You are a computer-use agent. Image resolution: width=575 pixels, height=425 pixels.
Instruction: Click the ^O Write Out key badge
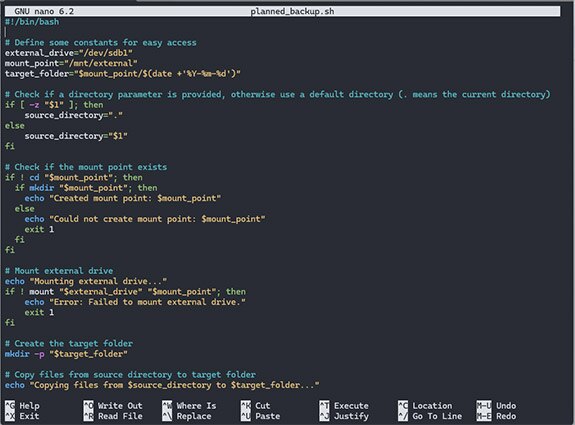88,406
